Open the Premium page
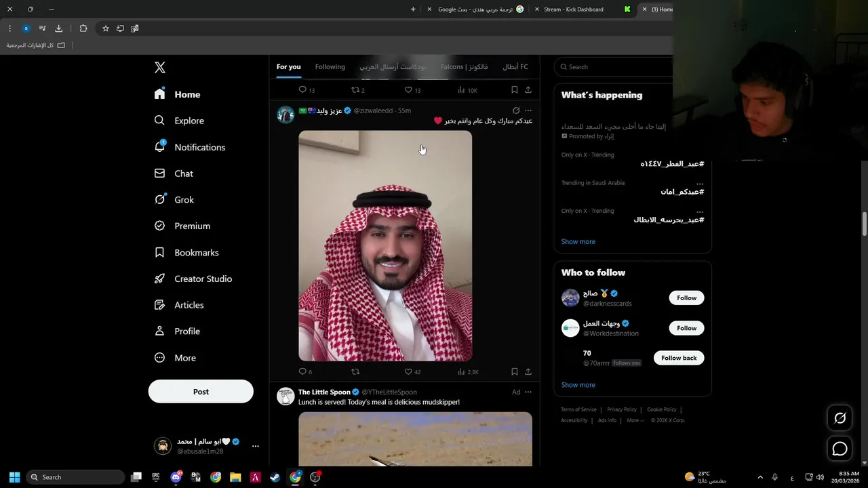This screenshot has height=488, width=868. pos(182,226)
